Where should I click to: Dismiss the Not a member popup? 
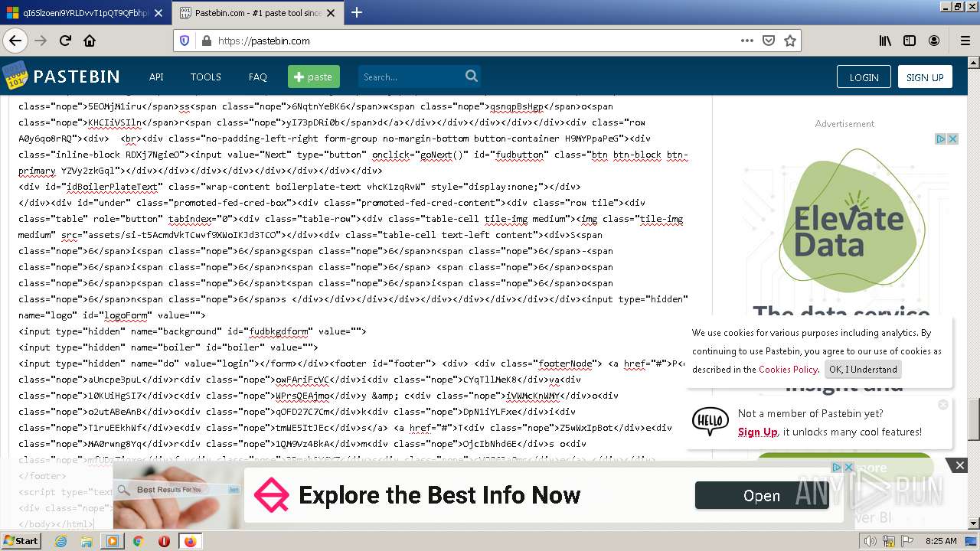pos(943,404)
